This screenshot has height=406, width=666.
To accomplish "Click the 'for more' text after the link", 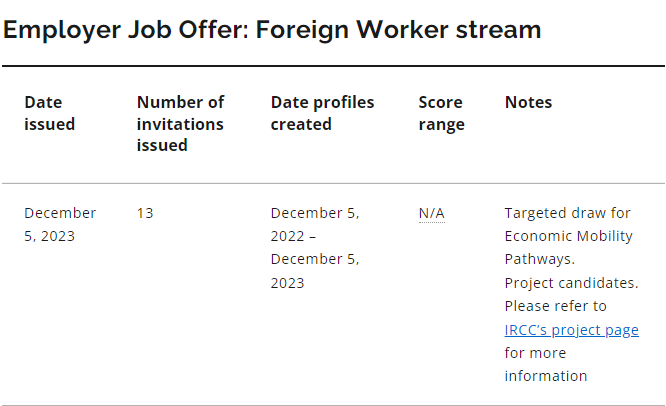I will click(535, 353).
